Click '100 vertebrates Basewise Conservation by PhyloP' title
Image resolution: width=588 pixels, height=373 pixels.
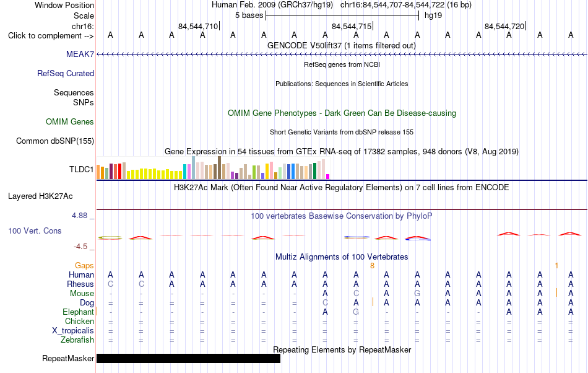(342, 216)
